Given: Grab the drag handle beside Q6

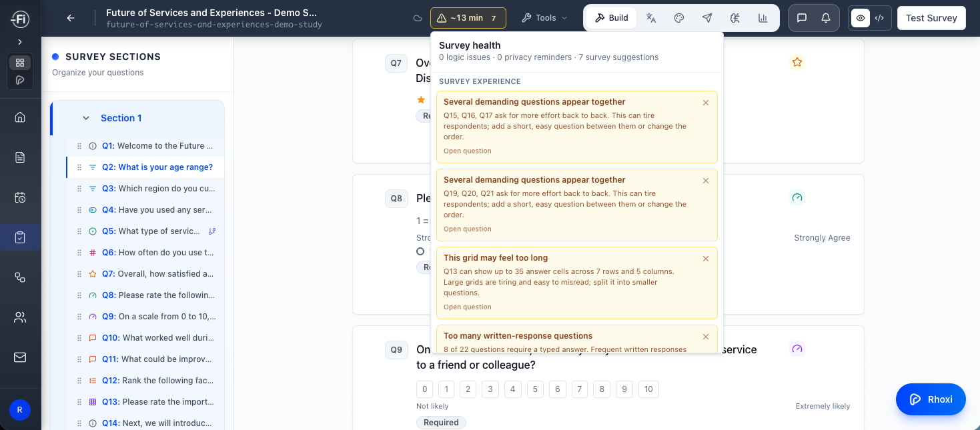Looking at the screenshot, I should (x=79, y=253).
